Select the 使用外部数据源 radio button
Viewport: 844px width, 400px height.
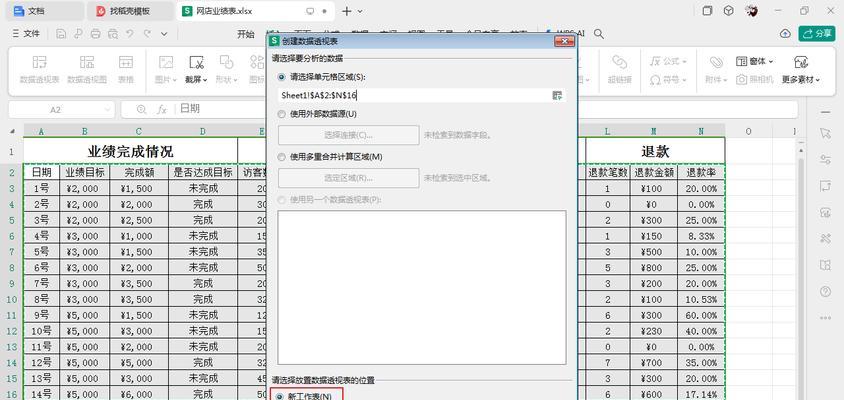coord(282,114)
